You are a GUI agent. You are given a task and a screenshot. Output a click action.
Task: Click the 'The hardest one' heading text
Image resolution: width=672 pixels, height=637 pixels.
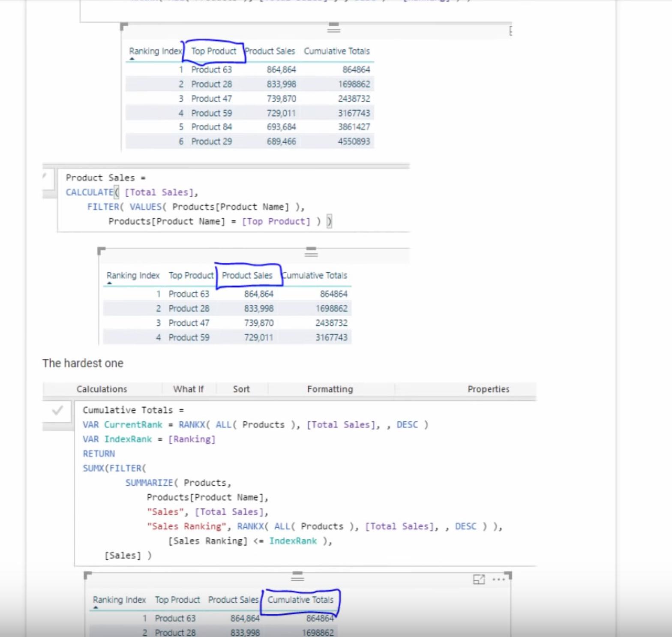pyautogui.click(x=83, y=364)
